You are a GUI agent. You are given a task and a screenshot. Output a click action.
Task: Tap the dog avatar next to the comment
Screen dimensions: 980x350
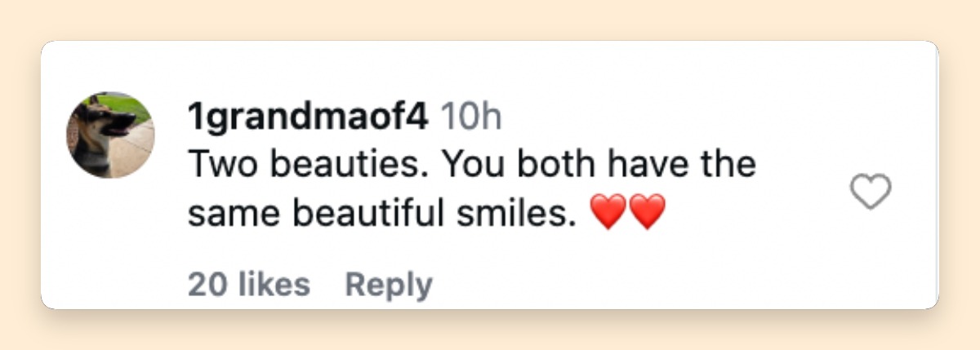pyautogui.click(x=110, y=135)
